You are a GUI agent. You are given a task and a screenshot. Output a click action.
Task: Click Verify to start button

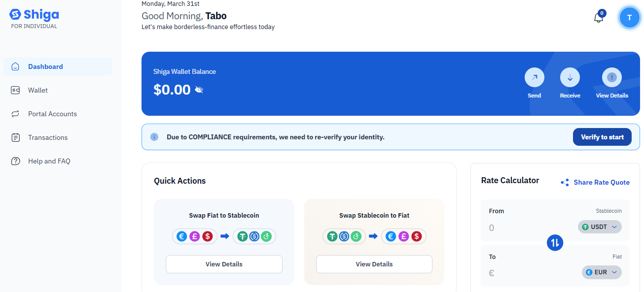coord(602,137)
